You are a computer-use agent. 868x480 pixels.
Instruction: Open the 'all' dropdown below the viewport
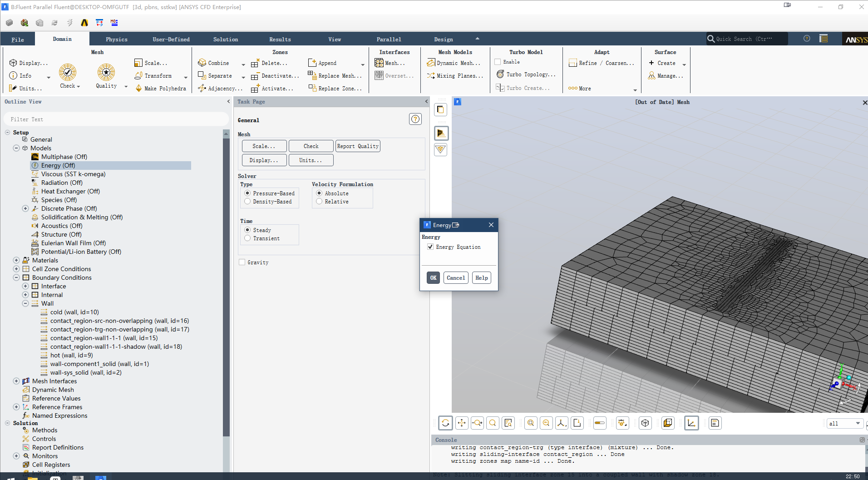(844, 423)
